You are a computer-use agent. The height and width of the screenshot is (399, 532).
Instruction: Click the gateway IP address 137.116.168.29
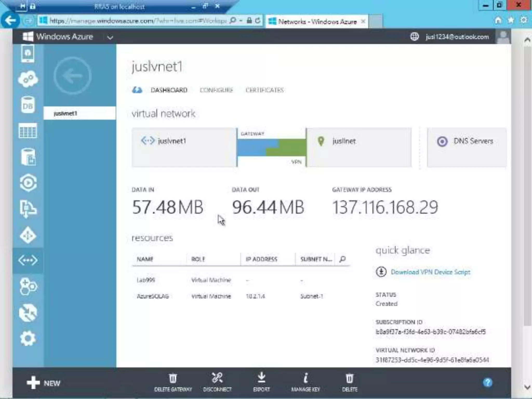[385, 207]
